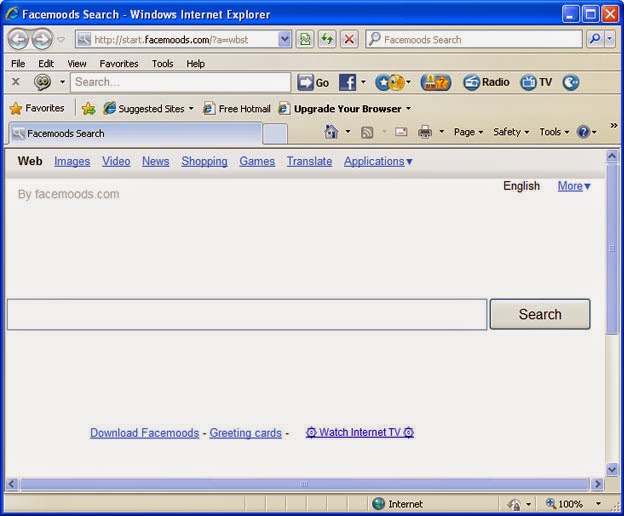The width and height of the screenshot is (624, 516).
Task: Close the Facemoods toolbar with X
Action: 16,82
